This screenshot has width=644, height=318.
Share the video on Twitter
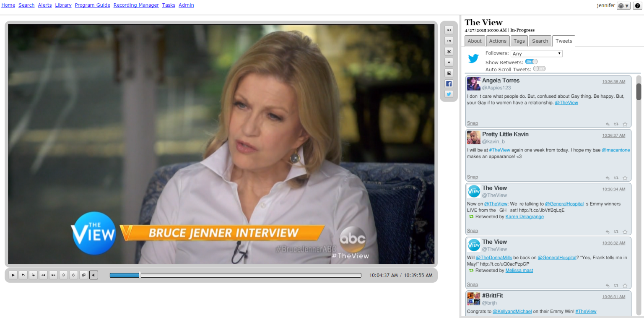(x=449, y=94)
